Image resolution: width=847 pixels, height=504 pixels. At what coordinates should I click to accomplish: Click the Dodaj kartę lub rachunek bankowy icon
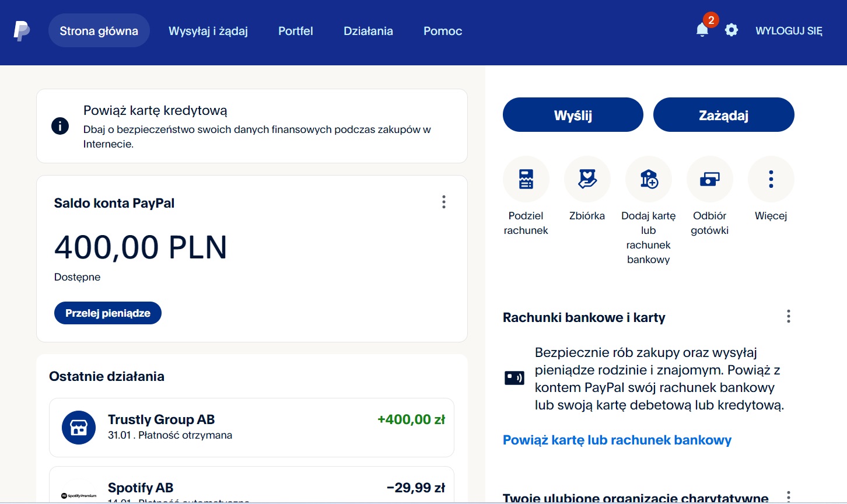(x=648, y=179)
